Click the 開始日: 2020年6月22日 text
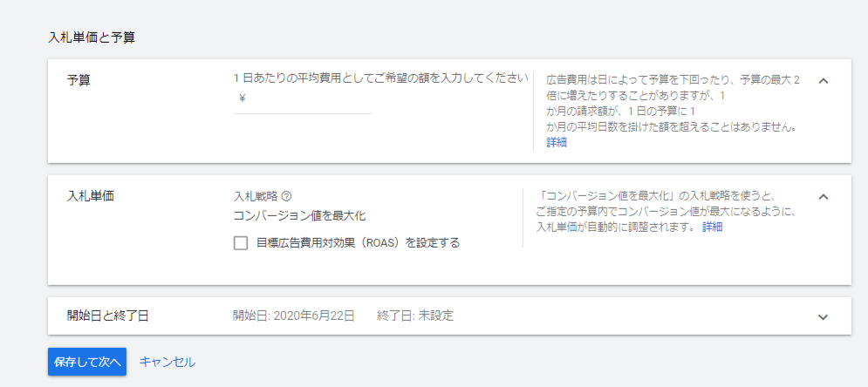Screen dimensions: 868x387 click(x=294, y=316)
